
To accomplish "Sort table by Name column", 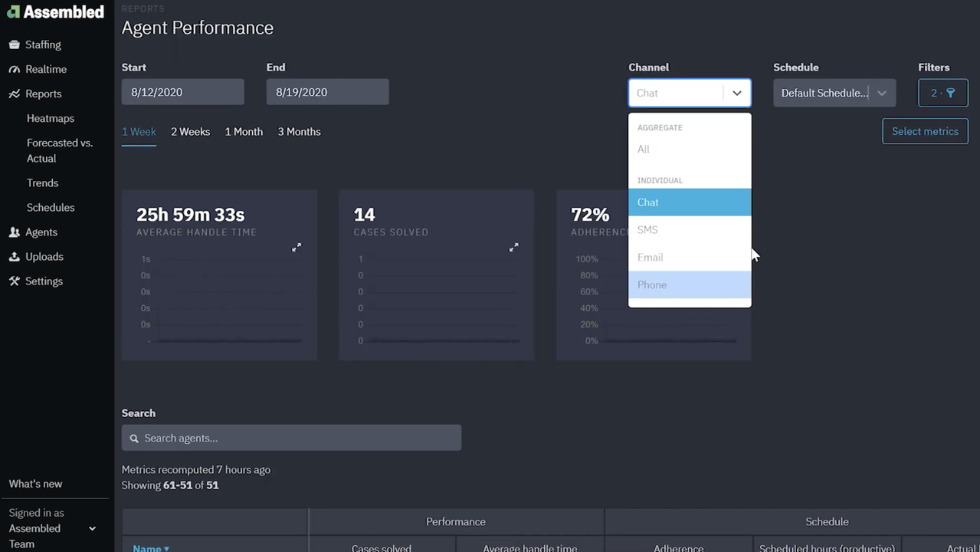I will pos(151,547).
